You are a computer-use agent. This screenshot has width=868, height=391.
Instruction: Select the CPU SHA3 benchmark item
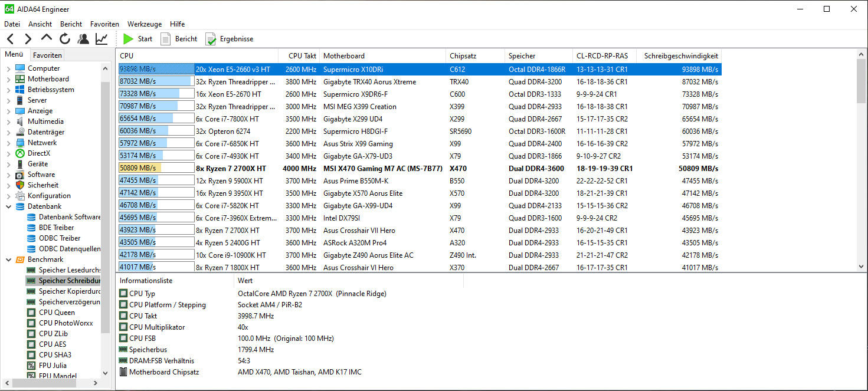[x=49, y=355]
